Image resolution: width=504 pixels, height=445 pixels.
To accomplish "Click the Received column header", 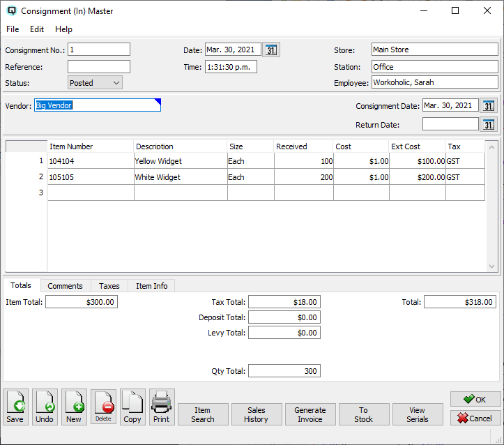I will (303, 146).
